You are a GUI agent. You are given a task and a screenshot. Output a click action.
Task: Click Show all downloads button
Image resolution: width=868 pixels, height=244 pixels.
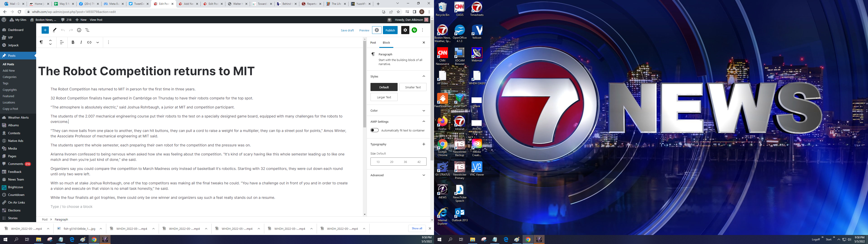[417, 228]
